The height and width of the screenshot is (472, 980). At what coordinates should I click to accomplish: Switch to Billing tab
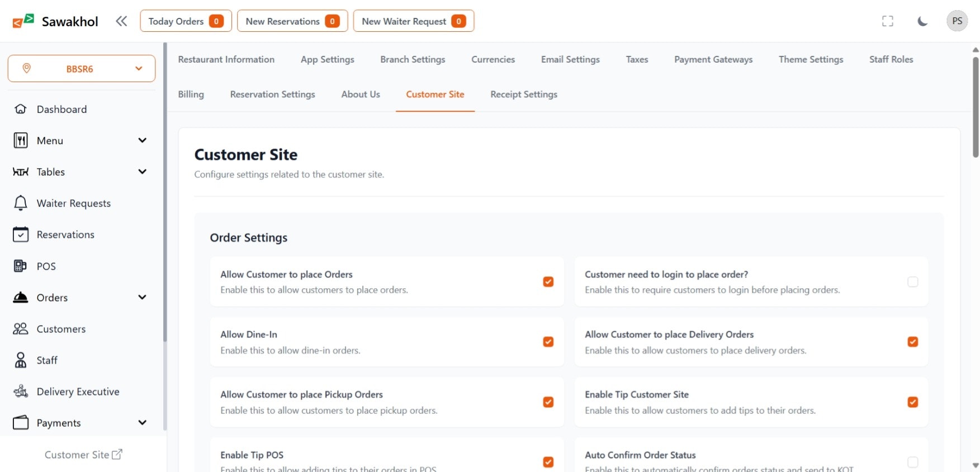[x=191, y=94]
